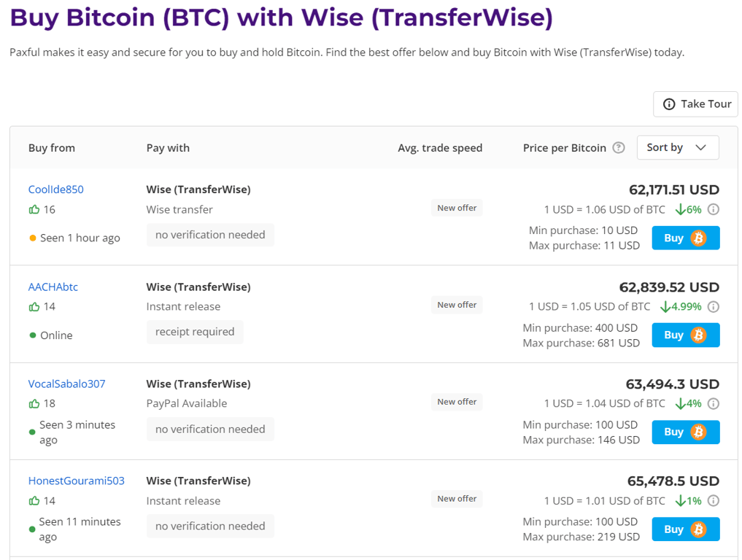Click the green status dot beside Seen 3 minutes ago
Image resolution: width=742 pixels, height=560 pixels.
(31, 432)
